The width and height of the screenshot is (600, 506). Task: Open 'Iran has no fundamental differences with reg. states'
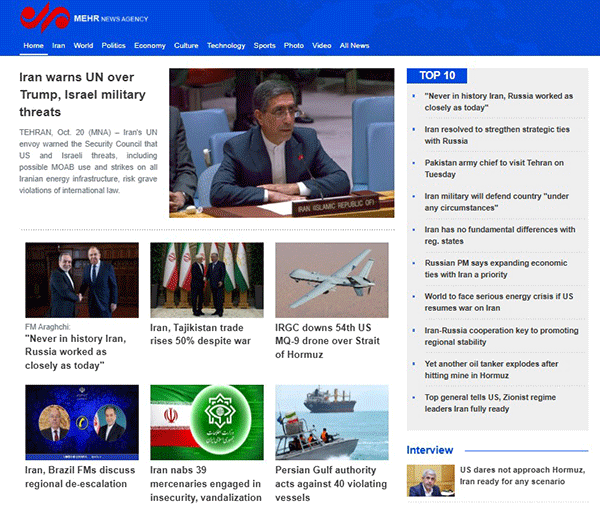point(500,235)
